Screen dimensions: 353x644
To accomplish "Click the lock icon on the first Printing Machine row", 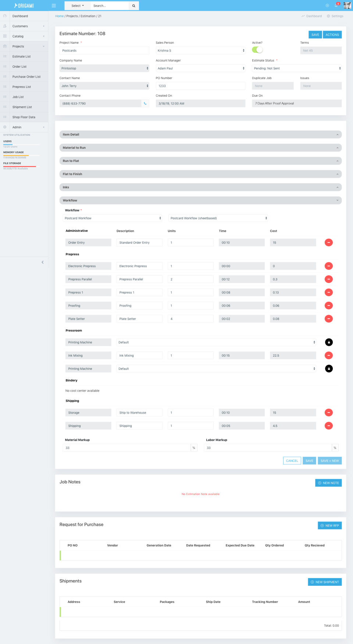I will coord(329,342).
